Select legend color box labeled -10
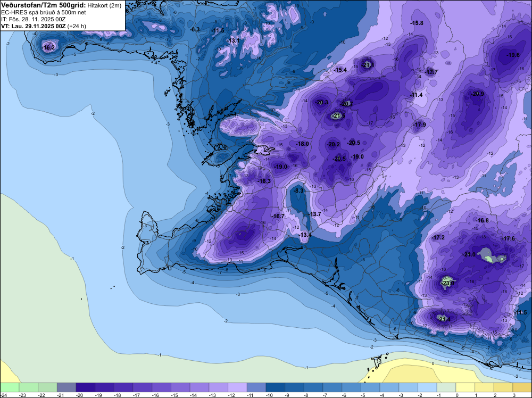Screen dimensions: 532x398 276,387
